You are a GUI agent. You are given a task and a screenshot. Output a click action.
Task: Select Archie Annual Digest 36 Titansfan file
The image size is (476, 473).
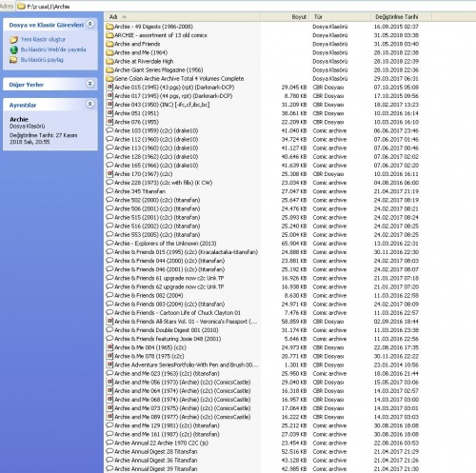tap(156, 460)
